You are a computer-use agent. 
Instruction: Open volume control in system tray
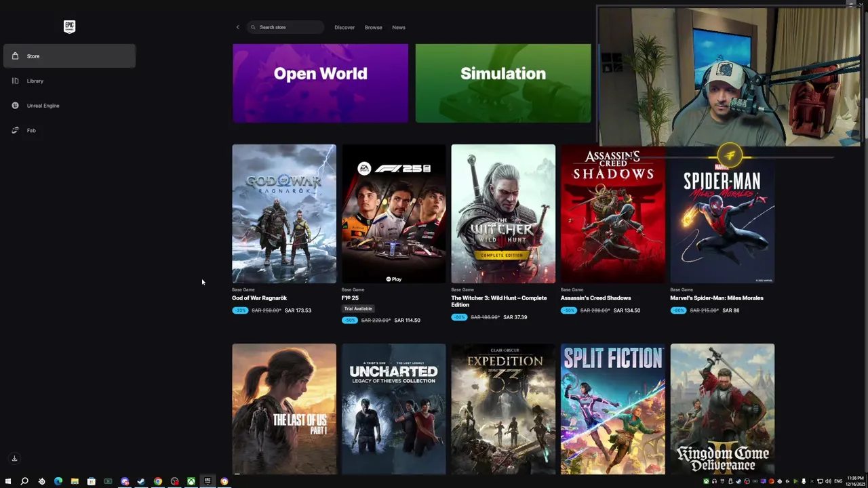tap(828, 481)
